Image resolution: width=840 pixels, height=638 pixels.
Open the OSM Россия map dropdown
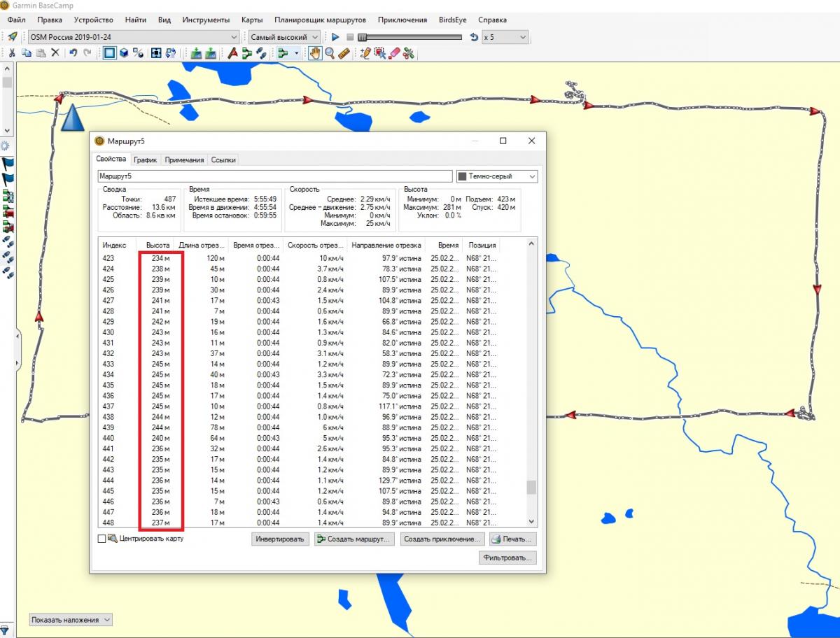(133, 37)
